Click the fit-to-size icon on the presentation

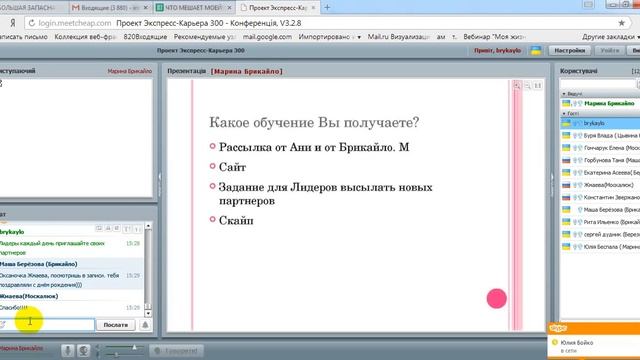pyautogui.click(x=538, y=85)
